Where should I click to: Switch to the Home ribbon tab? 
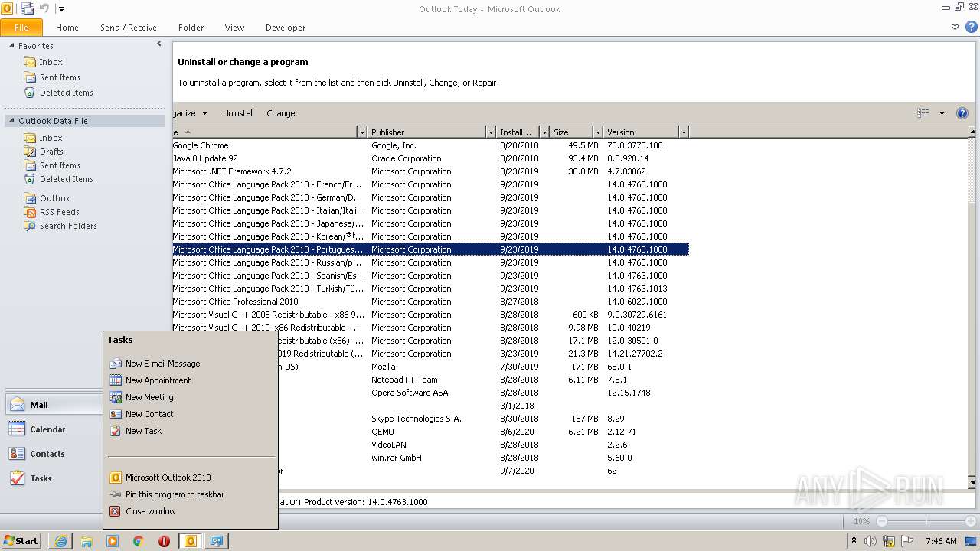point(67,28)
